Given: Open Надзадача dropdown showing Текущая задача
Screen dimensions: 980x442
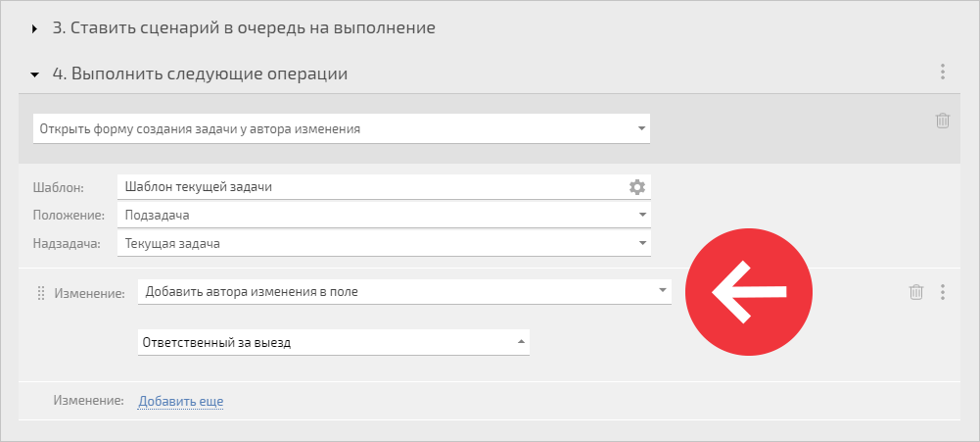Looking at the screenshot, I should click(x=384, y=243).
